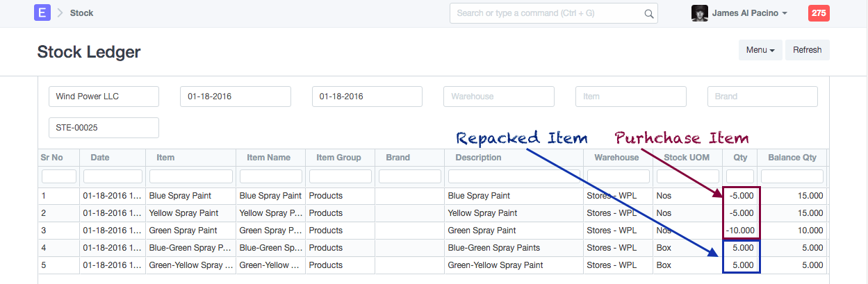Click the Brand filter field

tap(762, 97)
